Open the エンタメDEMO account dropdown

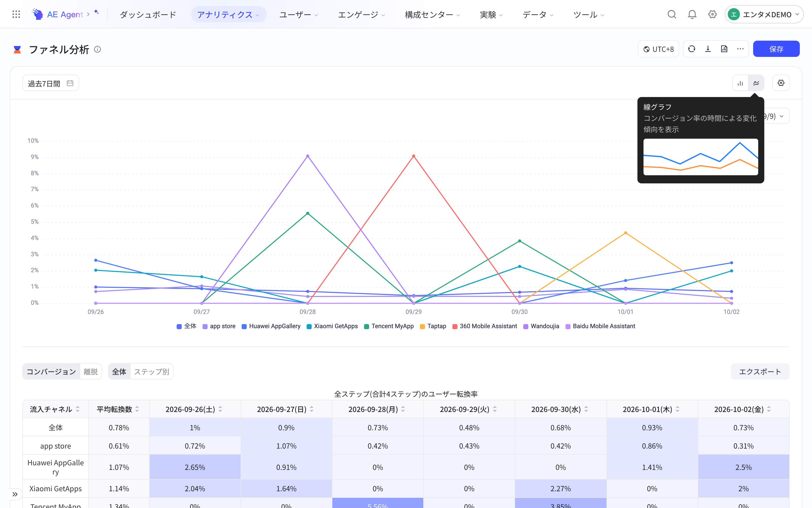[764, 14]
